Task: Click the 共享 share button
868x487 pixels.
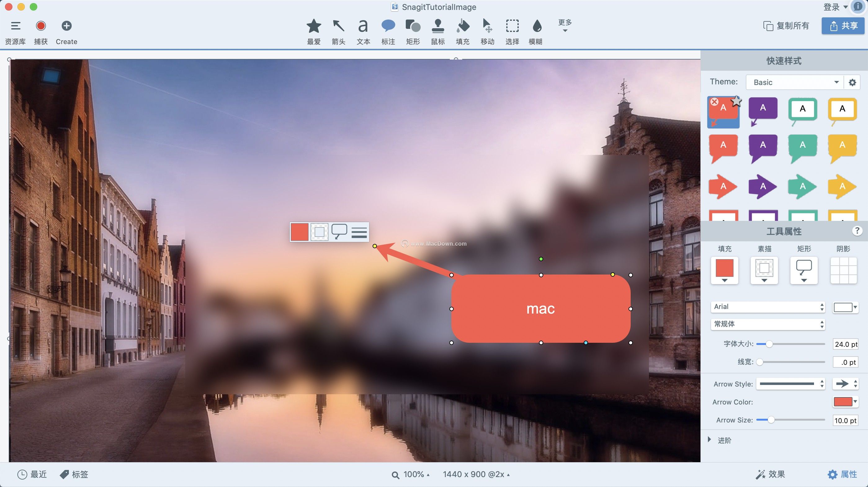Action: pos(843,26)
